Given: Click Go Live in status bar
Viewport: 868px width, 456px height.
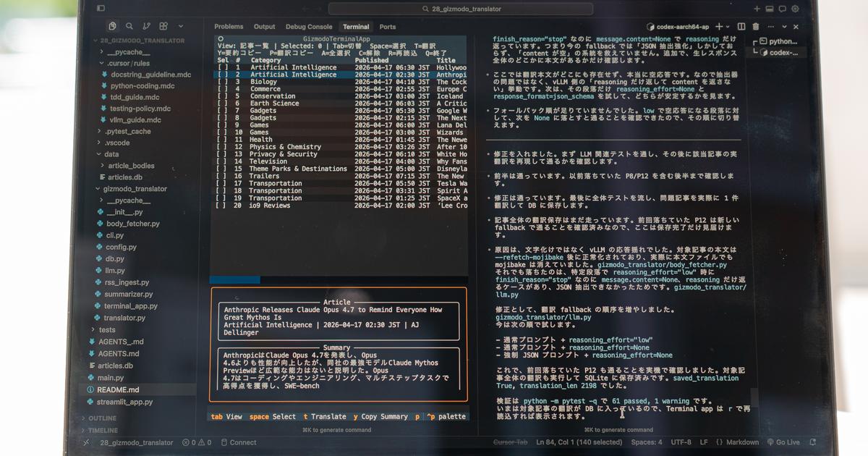Looking at the screenshot, I should tap(783, 442).
